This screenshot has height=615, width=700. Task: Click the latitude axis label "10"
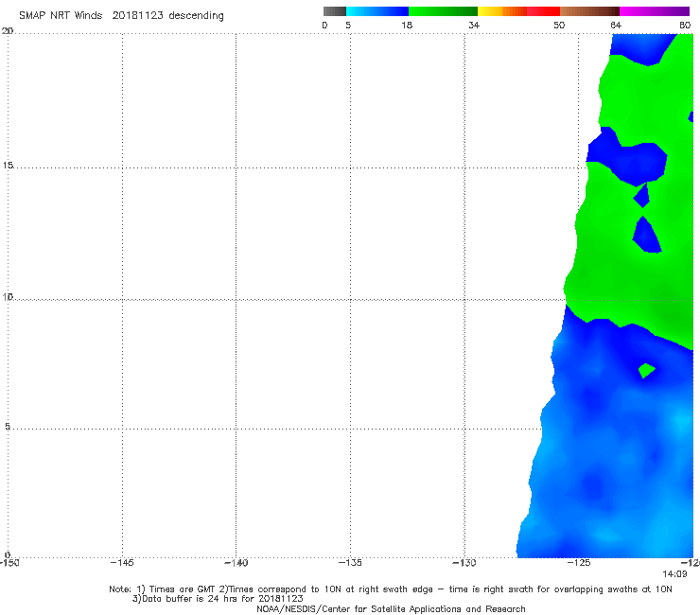tap(8, 297)
